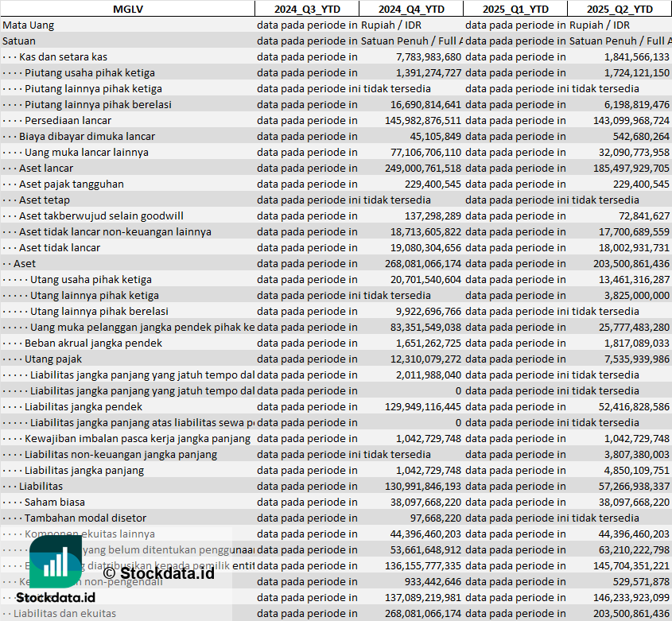The height and width of the screenshot is (621, 672).
Task: Select the Liabilitas dan ekuitas label
Action: (x=64, y=613)
